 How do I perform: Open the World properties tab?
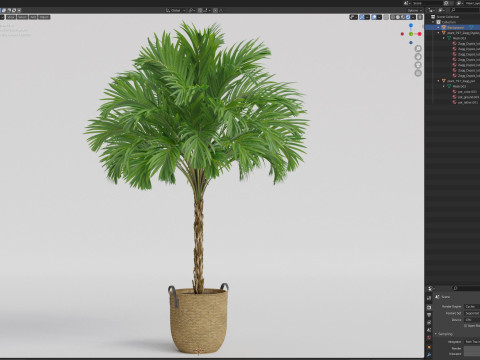pyautogui.click(x=429, y=338)
